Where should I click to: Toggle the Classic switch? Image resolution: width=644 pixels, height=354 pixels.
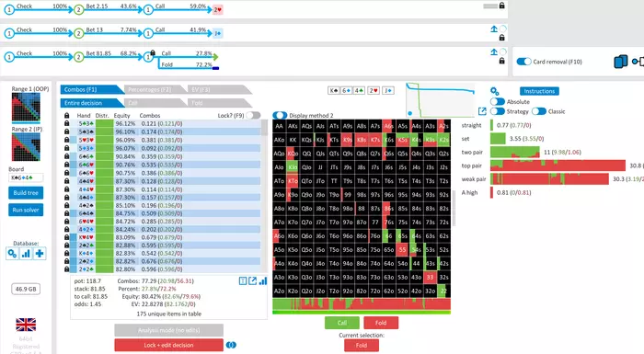pos(539,111)
